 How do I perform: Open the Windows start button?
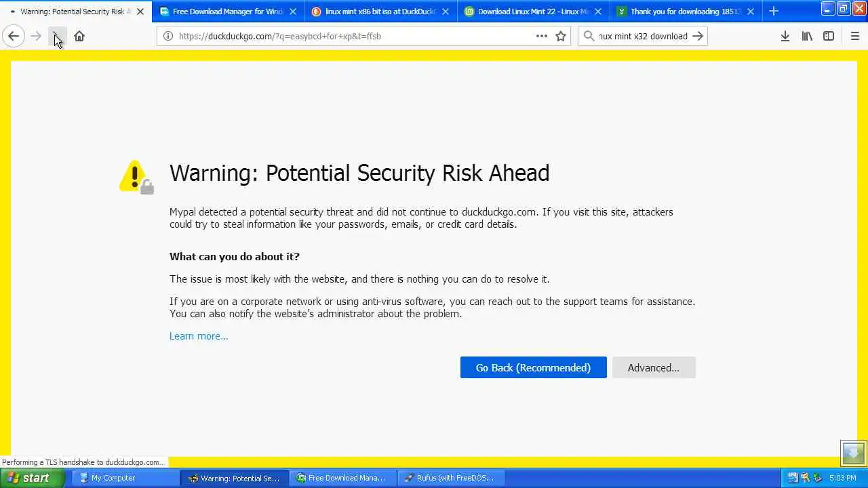33,478
